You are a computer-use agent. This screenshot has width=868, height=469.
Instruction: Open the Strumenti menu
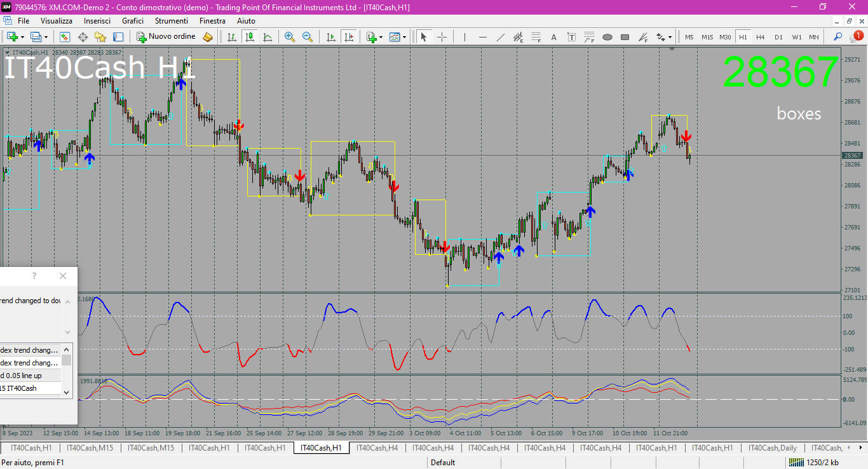point(172,21)
